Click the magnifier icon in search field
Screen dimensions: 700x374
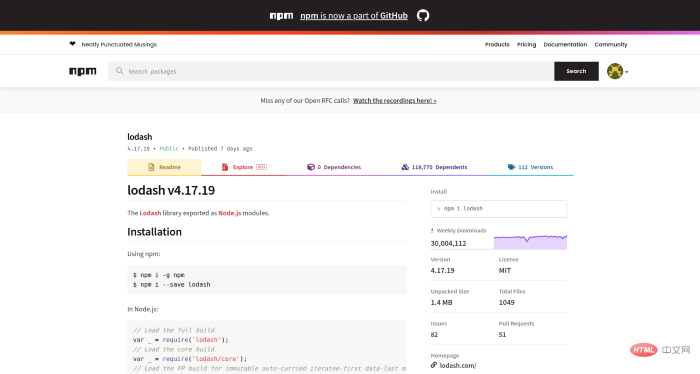(x=119, y=71)
